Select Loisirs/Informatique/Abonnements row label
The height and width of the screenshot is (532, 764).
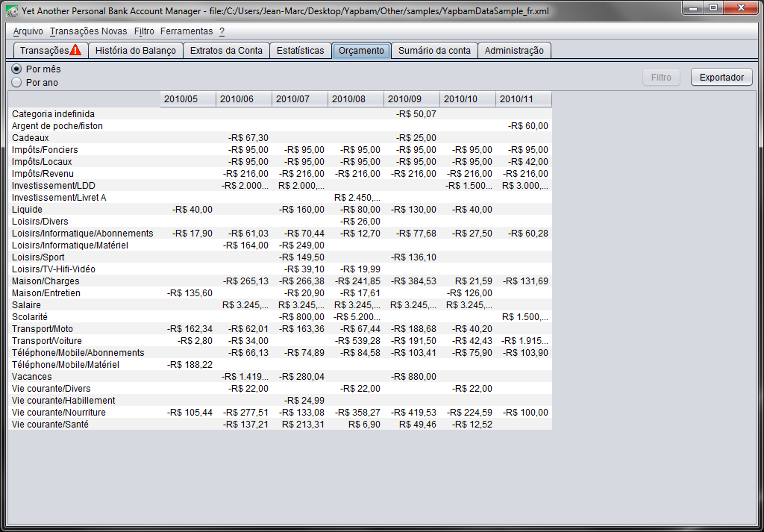pyautogui.click(x=82, y=234)
